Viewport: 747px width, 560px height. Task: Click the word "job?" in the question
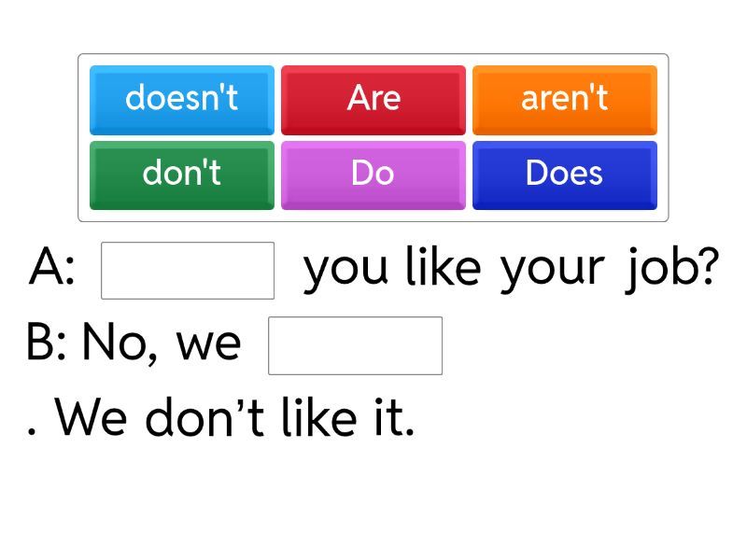672,269
